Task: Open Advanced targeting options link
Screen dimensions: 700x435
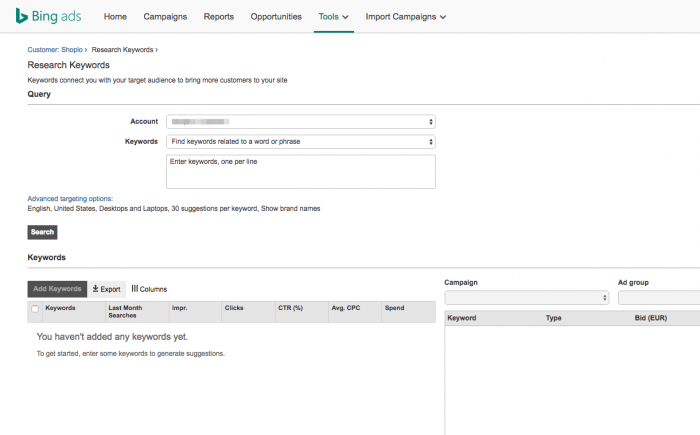Action: pos(70,199)
